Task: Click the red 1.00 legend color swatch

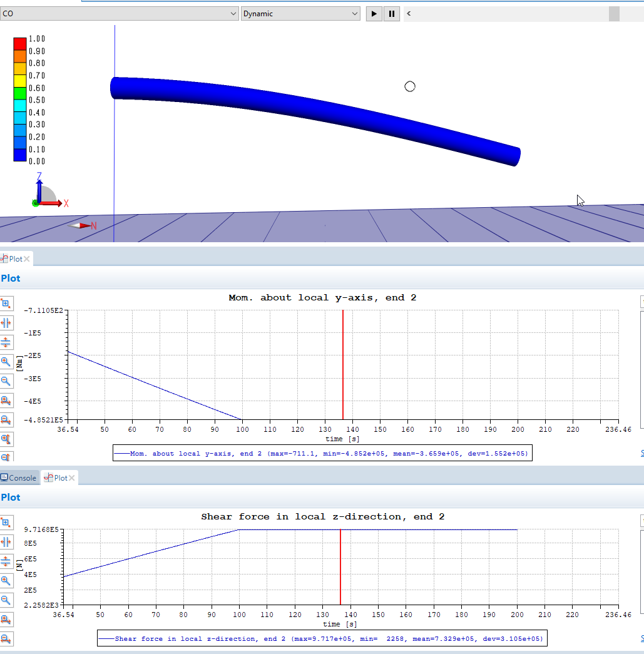Action: click(x=20, y=44)
